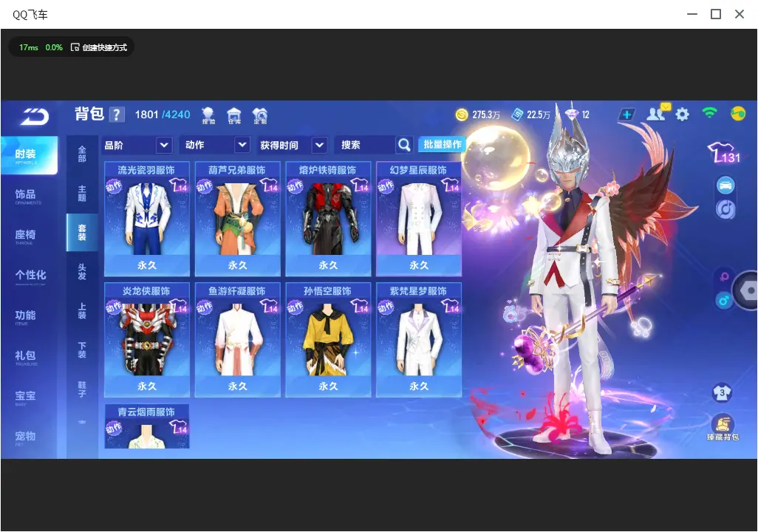Open the 臻藏背包 treasure backpack icon
Viewport: 758px width, 532px height.
point(723,428)
